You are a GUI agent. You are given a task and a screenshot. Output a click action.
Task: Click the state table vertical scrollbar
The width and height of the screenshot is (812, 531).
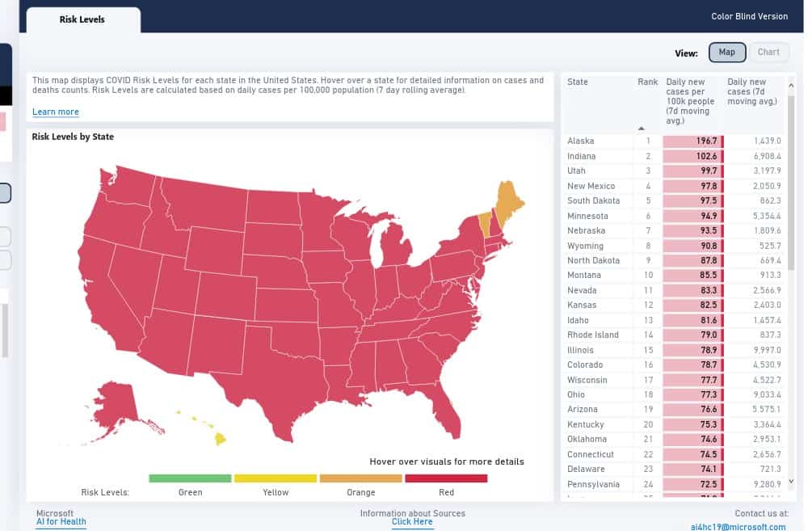(x=791, y=202)
